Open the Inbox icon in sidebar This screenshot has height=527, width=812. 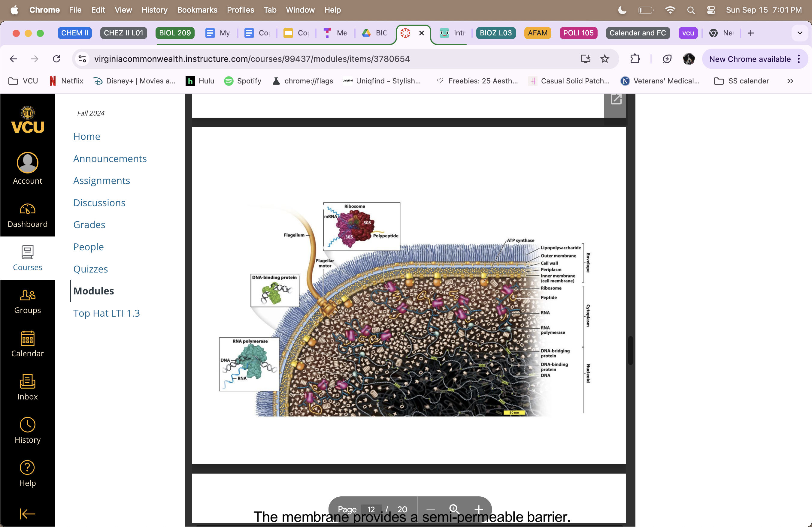(x=27, y=381)
